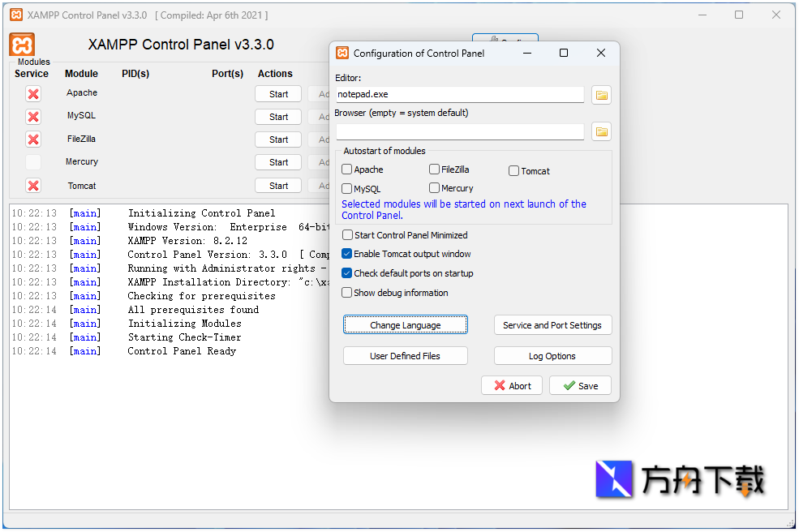Click the FileZilla service red X icon
799x532 pixels.
click(x=33, y=139)
